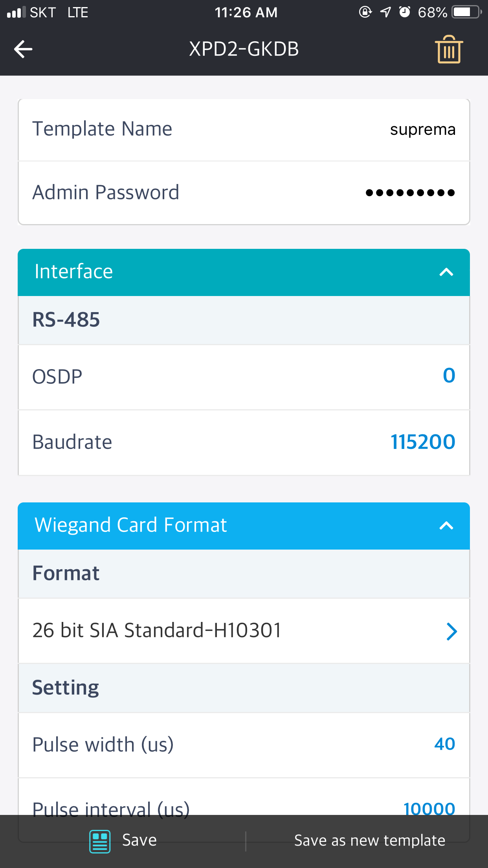Delete template with trash icon

tap(449, 50)
